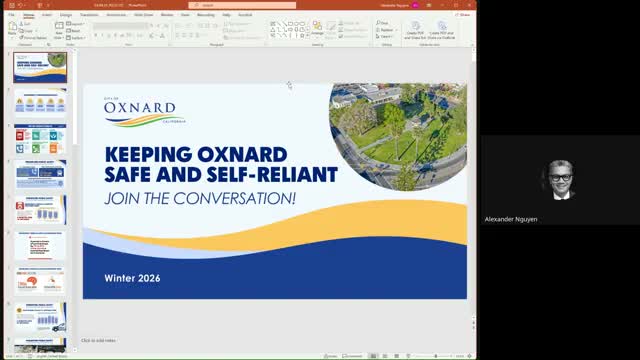The width and height of the screenshot is (640, 360).
Task: Expand the Layout dropdown
Action: (75, 24)
